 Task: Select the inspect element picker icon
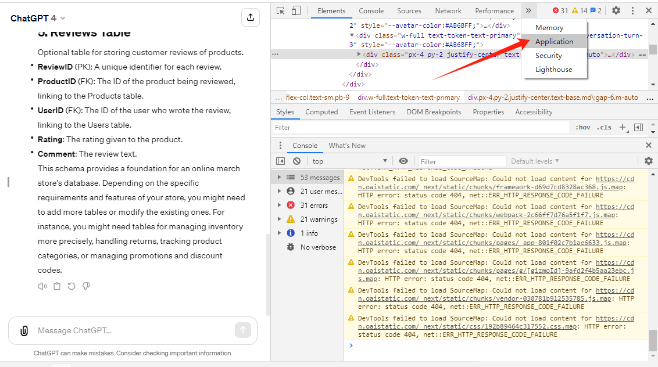point(281,11)
